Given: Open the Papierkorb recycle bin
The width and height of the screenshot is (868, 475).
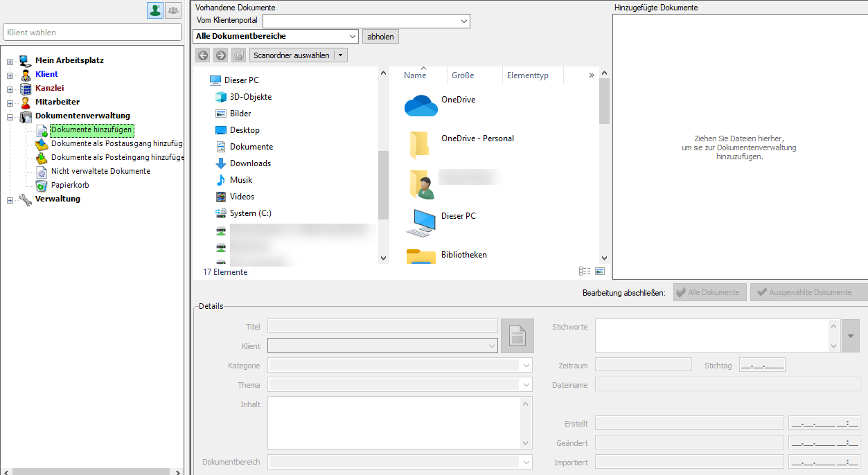Looking at the screenshot, I should (x=69, y=185).
